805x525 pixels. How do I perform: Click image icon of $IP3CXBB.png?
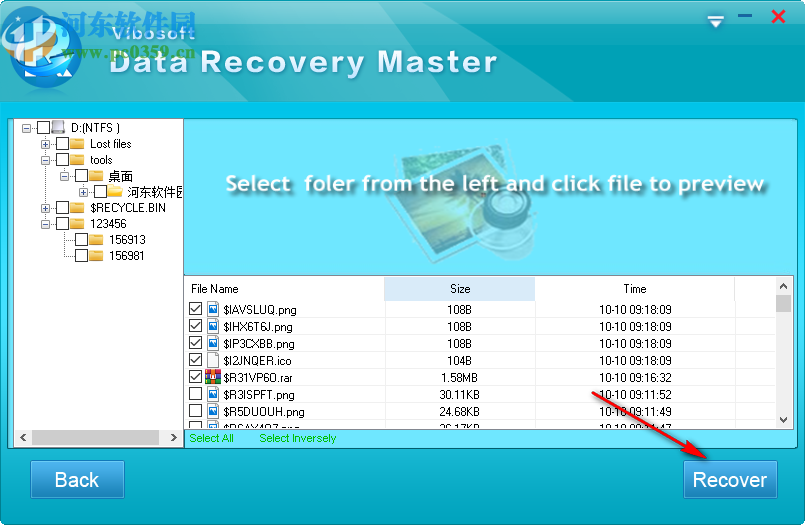point(213,343)
